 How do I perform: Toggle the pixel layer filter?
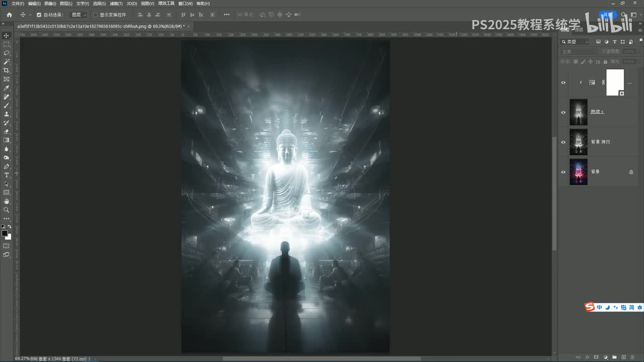click(598, 42)
